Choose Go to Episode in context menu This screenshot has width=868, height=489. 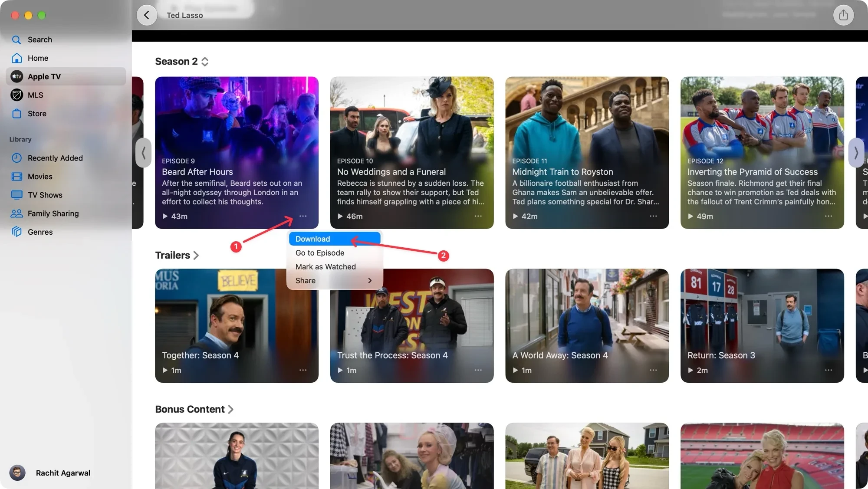click(335, 253)
